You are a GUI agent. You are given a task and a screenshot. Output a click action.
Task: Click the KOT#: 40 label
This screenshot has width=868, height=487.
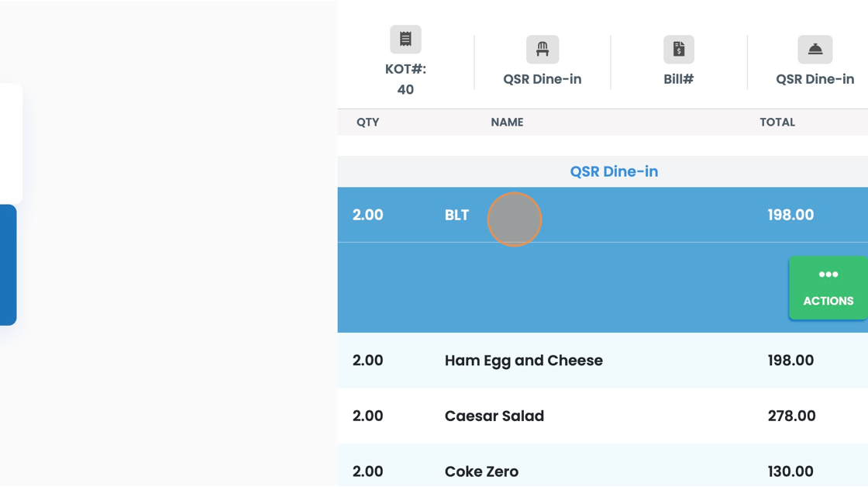[405, 79]
